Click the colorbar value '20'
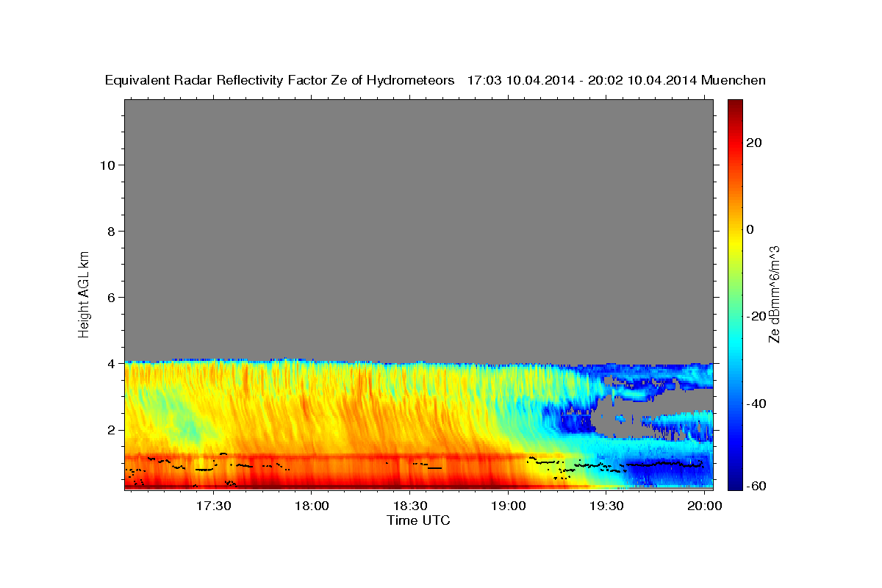The height and width of the screenshot is (588, 882). [x=754, y=143]
